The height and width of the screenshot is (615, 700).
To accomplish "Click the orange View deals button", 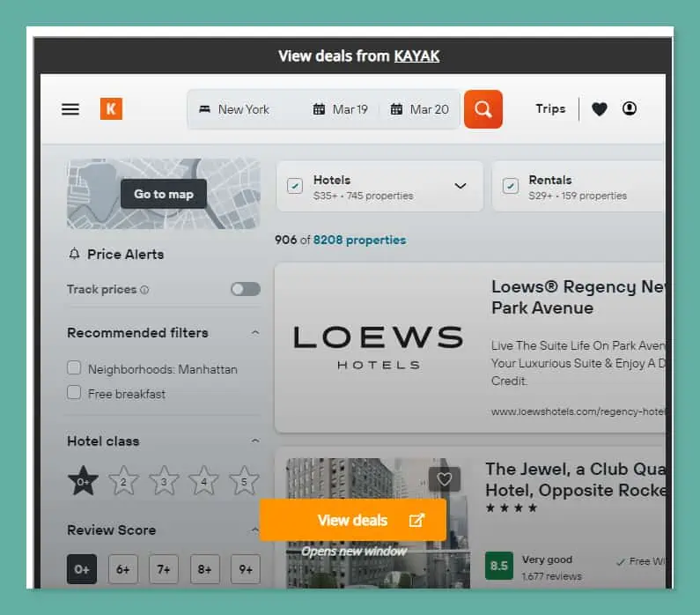I will 353,520.
